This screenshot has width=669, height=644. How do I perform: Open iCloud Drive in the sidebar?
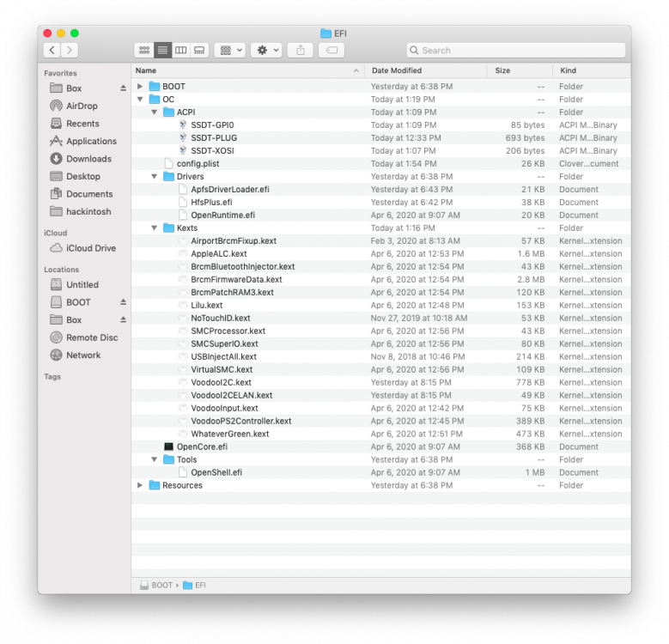coord(91,248)
